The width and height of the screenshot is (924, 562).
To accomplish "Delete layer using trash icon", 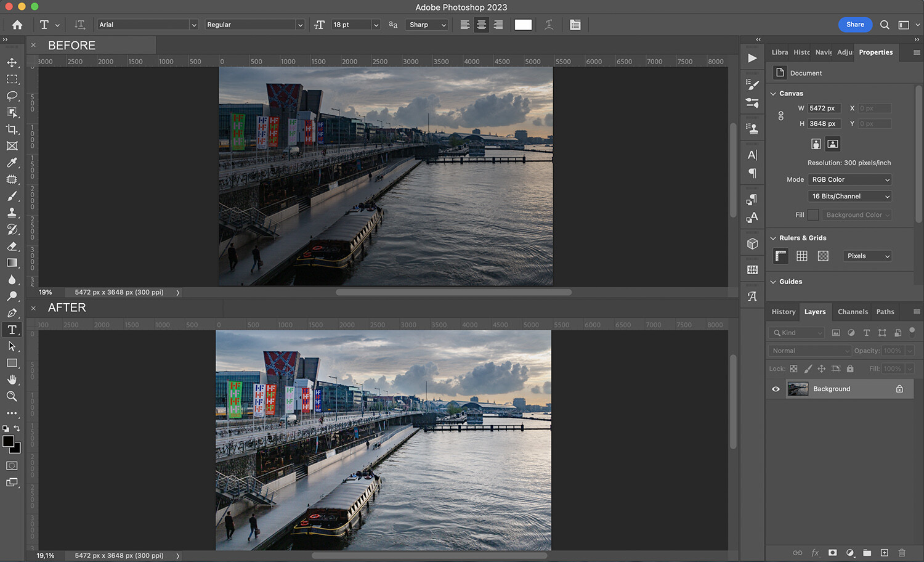I will tap(901, 553).
